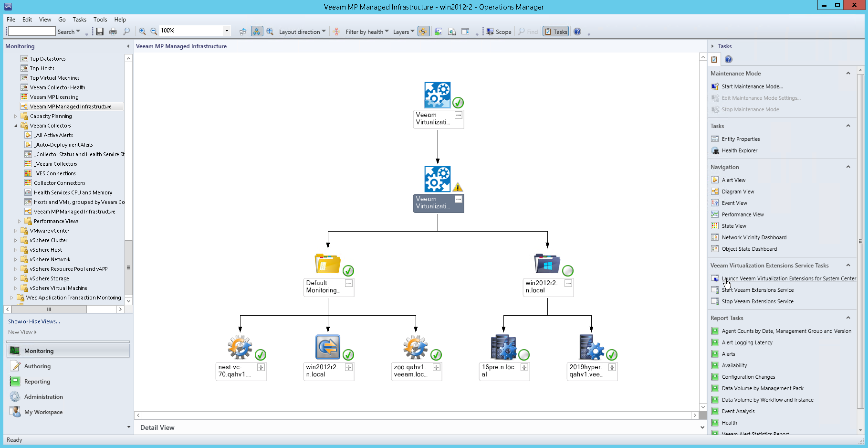Collapse the Navigation section
This screenshot has width=868, height=448.
[x=848, y=167]
